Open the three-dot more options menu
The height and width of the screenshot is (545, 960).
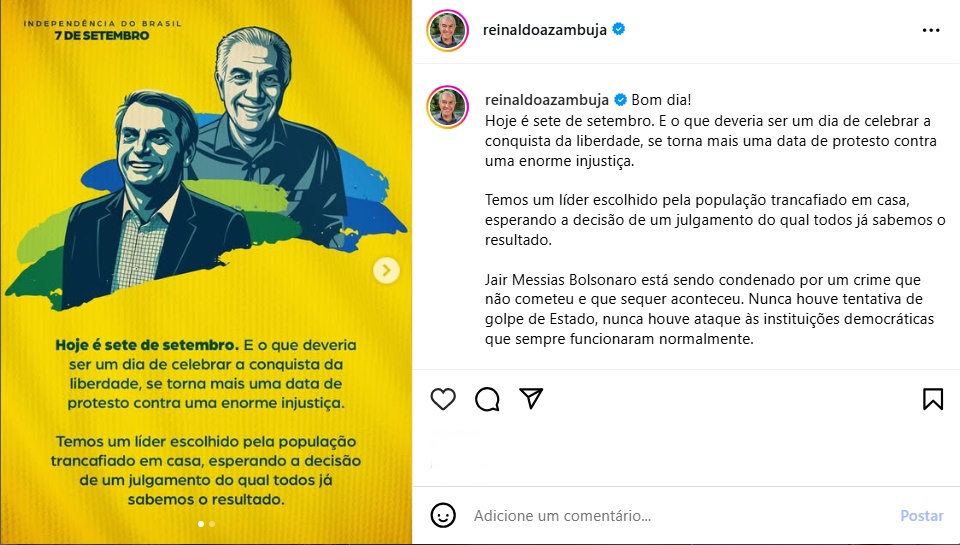[x=931, y=30]
